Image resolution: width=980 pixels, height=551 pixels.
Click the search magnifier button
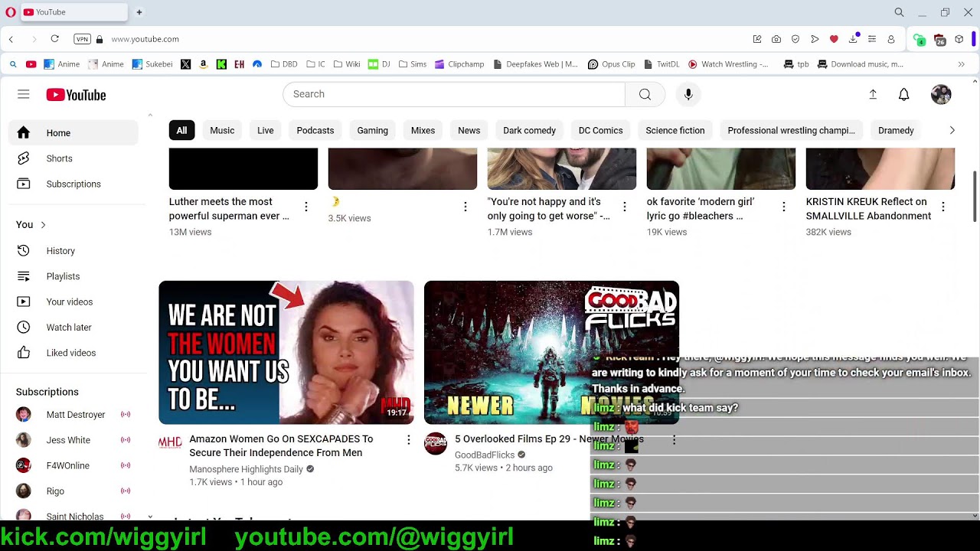645,94
